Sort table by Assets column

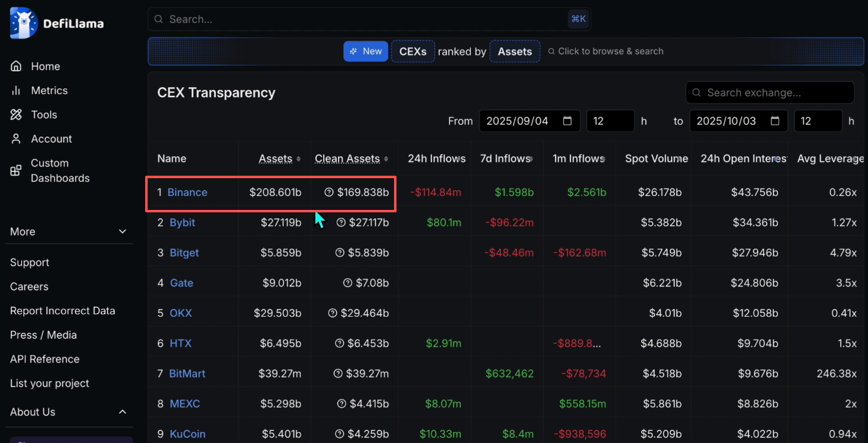[x=298, y=159]
